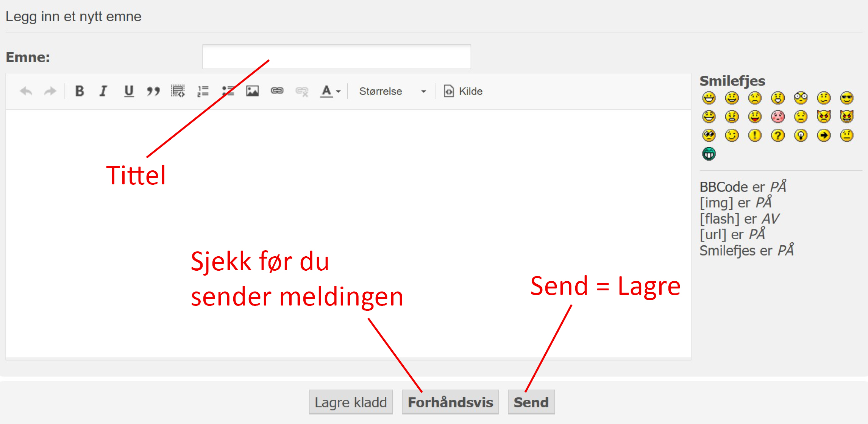Undo the last edit in the editor
Screen dimensions: 868x424
(x=26, y=91)
